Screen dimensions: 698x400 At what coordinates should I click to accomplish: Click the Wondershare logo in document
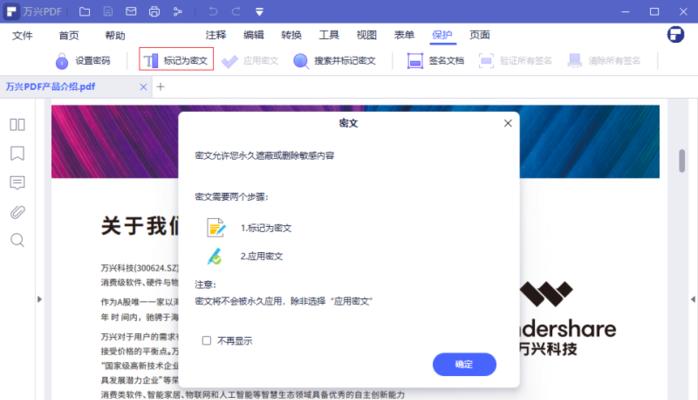(568, 318)
